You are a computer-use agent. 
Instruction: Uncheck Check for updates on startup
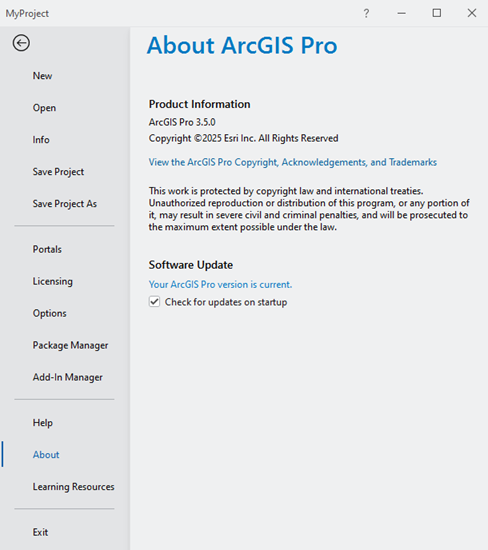click(x=154, y=302)
